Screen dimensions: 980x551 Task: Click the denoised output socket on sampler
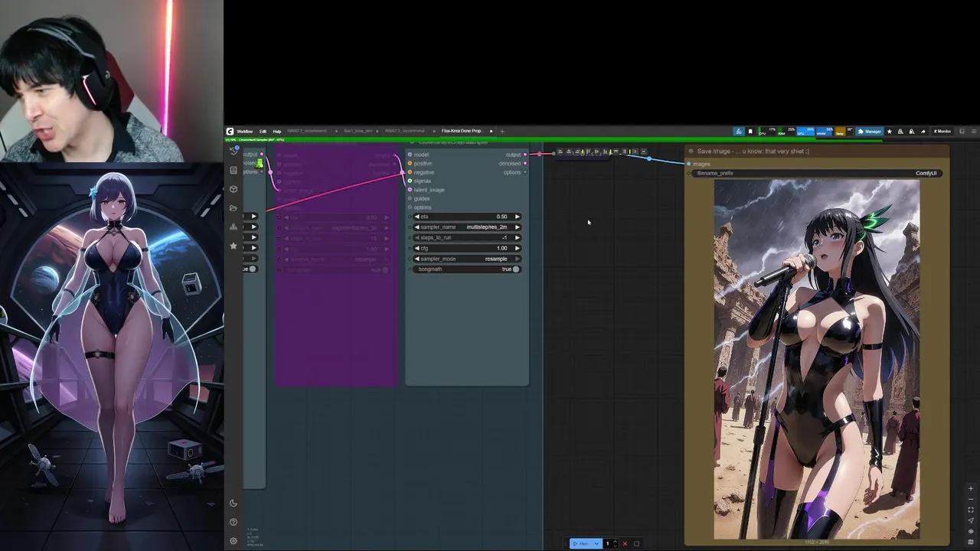[525, 163]
